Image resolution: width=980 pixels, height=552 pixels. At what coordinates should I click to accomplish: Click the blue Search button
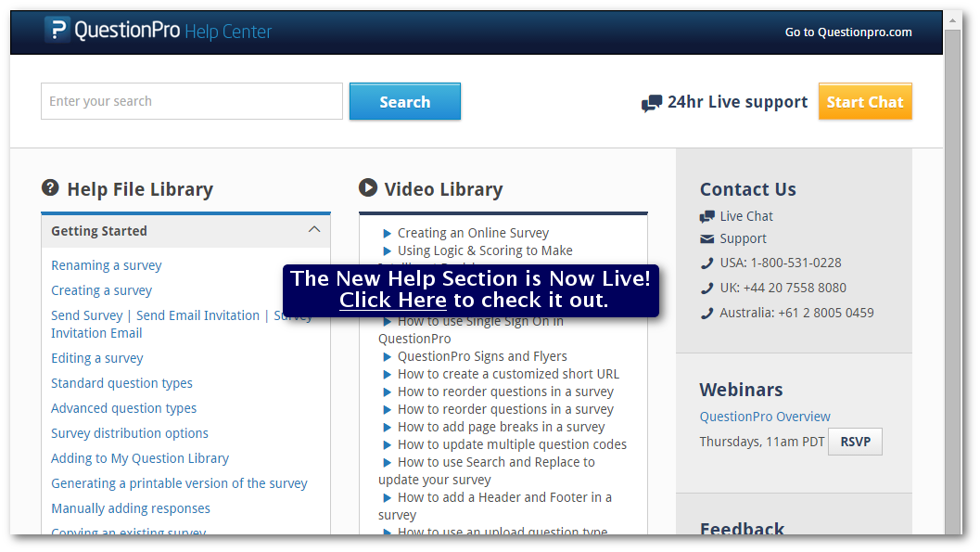point(405,101)
